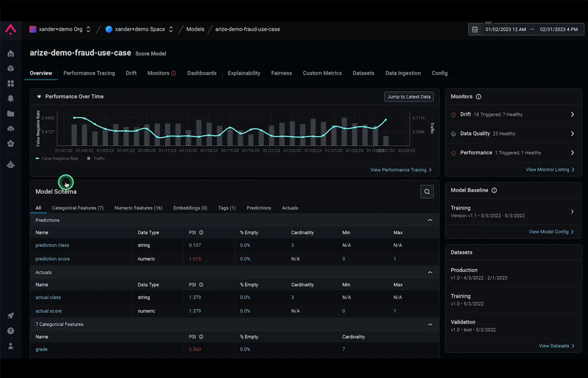The width and height of the screenshot is (588, 378).
Task: Expand the Performance monitors row
Action: click(572, 153)
